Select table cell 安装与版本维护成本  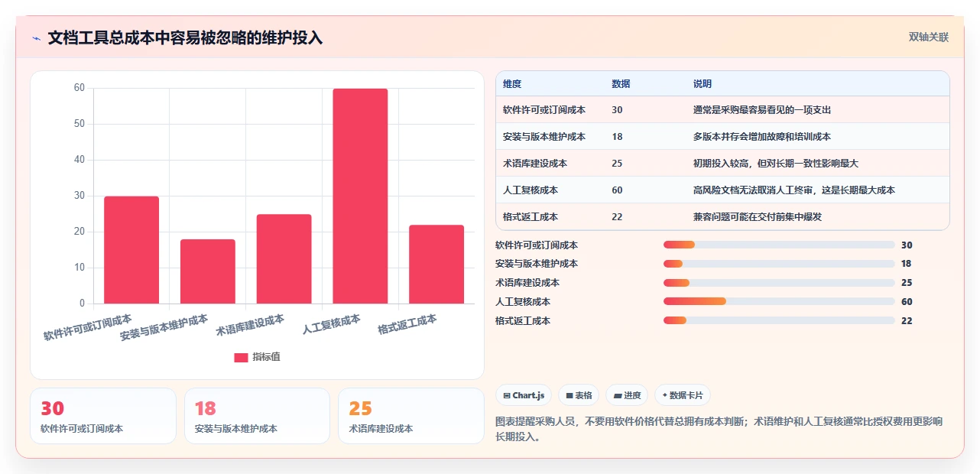[x=544, y=137]
